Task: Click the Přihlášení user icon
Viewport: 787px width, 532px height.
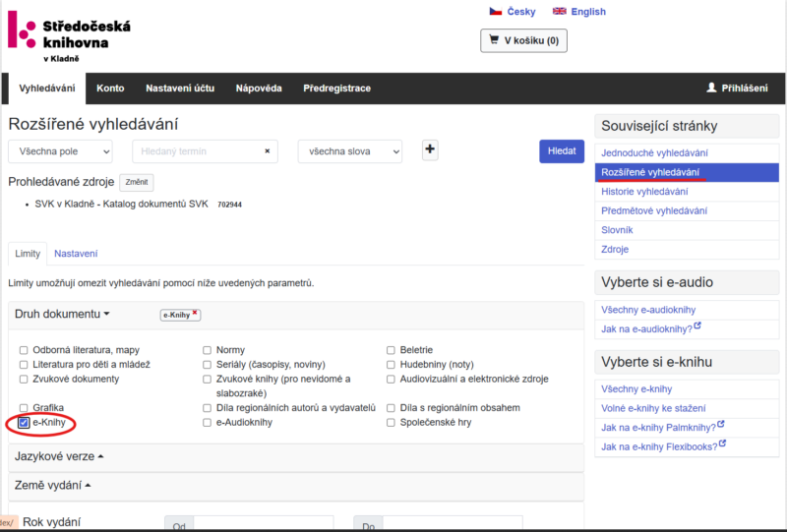Action: click(711, 89)
